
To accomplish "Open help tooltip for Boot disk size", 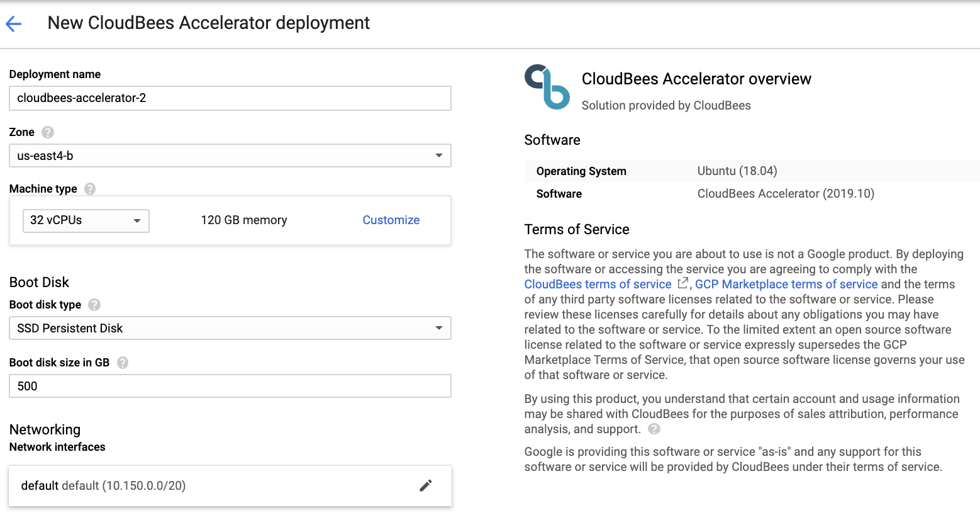I will pyautogui.click(x=123, y=363).
